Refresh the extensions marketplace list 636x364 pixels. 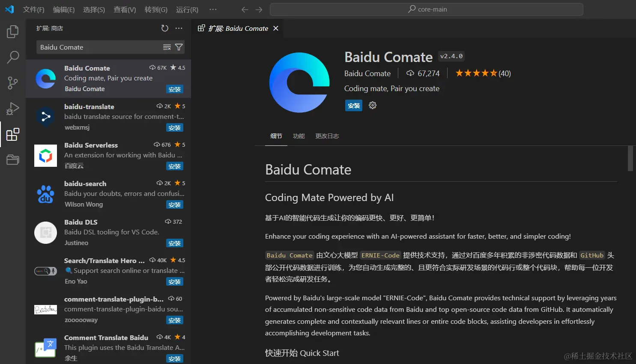click(x=164, y=28)
